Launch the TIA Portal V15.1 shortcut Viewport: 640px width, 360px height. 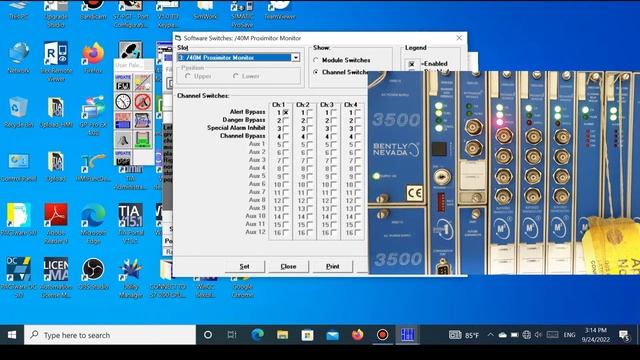[x=131, y=223]
